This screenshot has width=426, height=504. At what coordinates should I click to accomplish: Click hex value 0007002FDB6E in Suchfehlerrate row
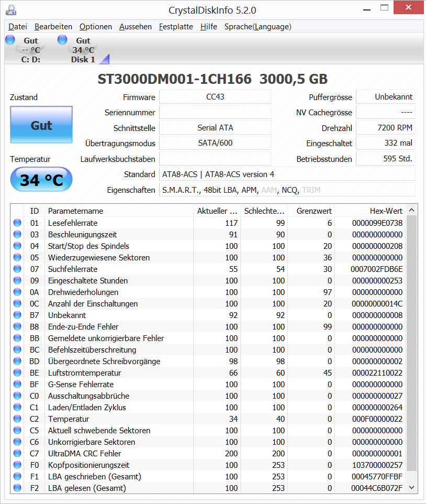(377, 269)
